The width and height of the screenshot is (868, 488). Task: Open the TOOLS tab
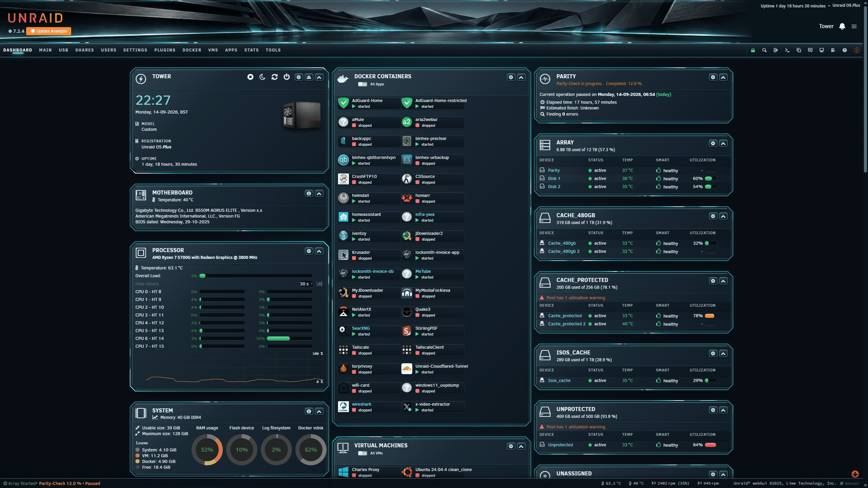[x=273, y=50]
